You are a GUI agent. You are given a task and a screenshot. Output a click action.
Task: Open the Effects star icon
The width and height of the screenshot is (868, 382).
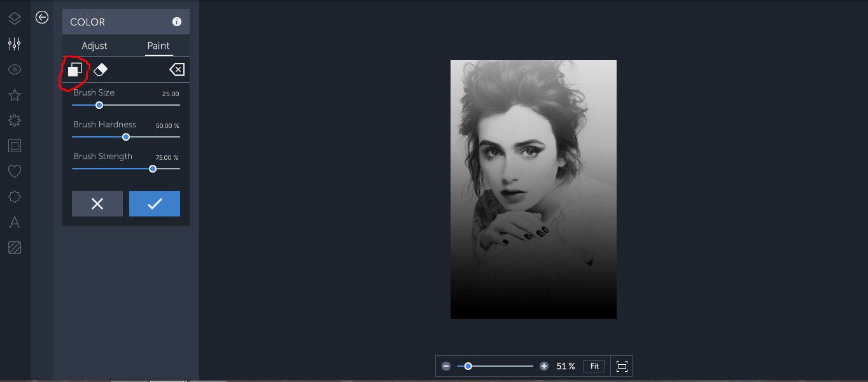coord(14,95)
